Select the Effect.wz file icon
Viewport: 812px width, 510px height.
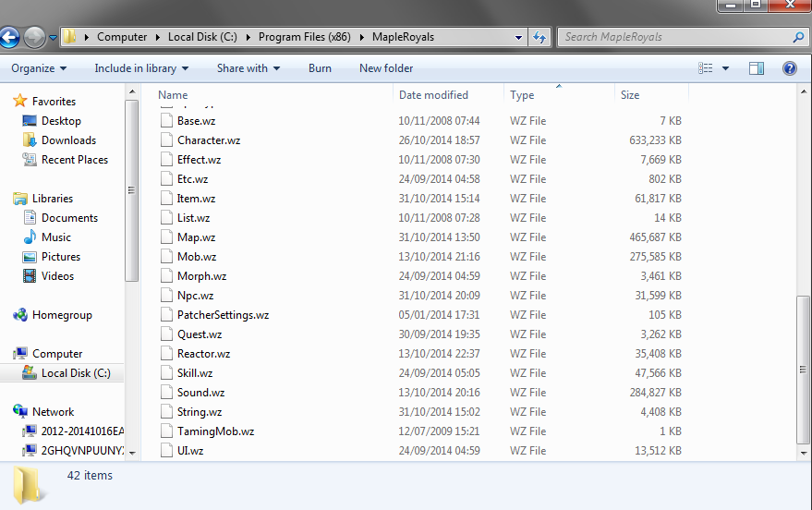click(x=166, y=160)
